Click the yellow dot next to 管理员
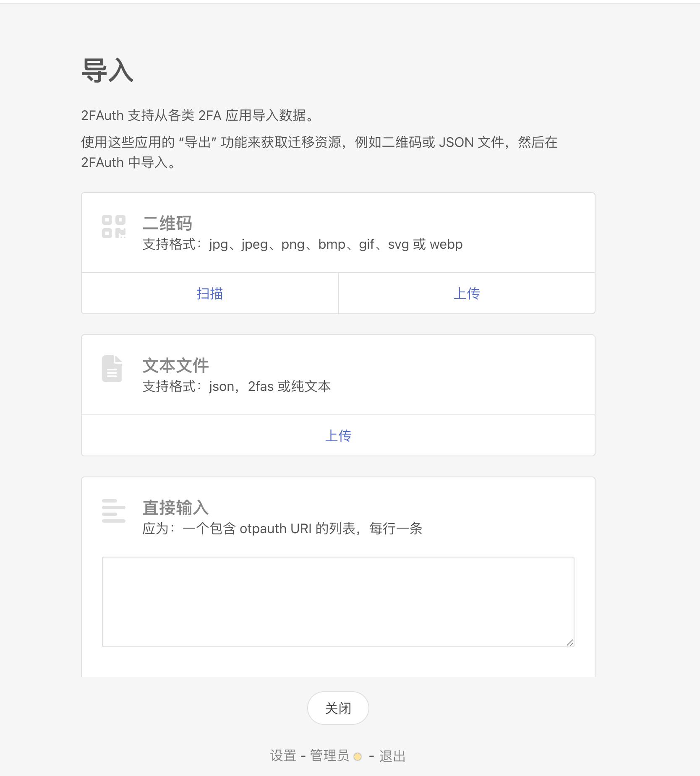The height and width of the screenshot is (776, 700). (358, 756)
